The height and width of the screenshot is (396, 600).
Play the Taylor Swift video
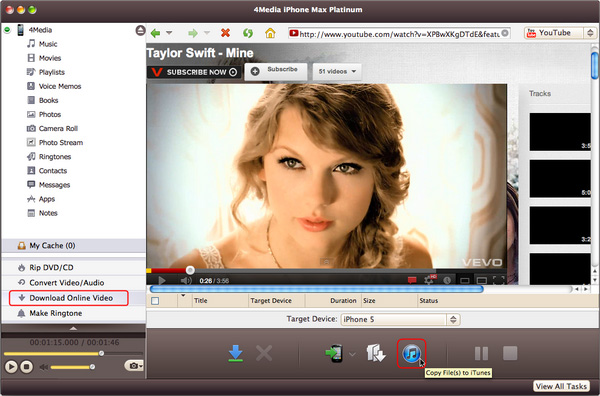(162, 280)
